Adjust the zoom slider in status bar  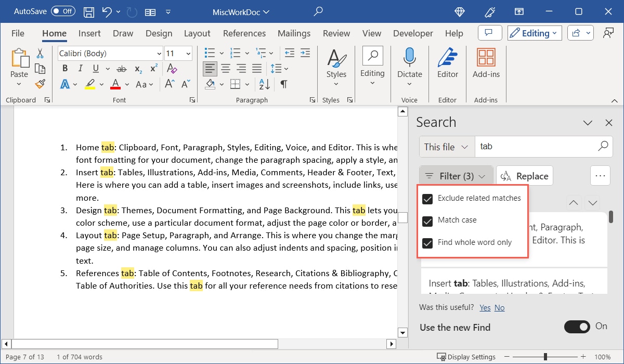click(544, 357)
